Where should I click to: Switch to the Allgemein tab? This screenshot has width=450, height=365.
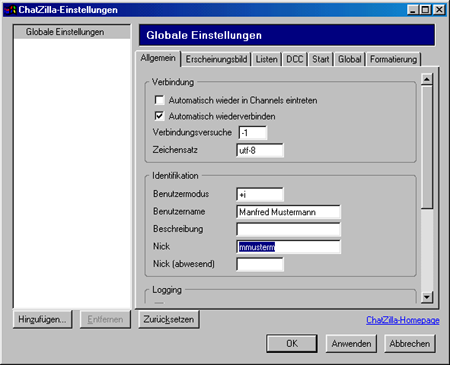coord(158,58)
